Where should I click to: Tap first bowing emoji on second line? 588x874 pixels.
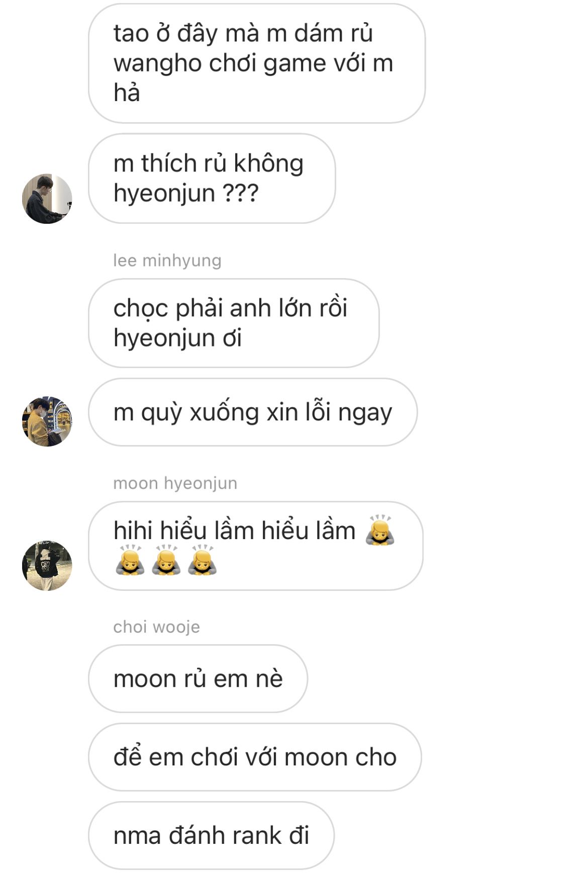[x=130, y=560]
